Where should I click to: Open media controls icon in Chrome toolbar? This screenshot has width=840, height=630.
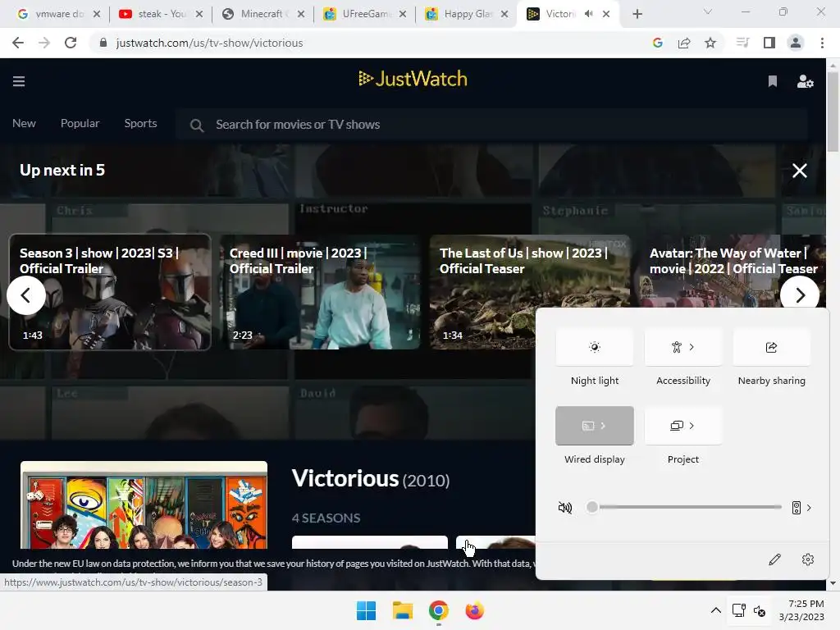pos(742,43)
